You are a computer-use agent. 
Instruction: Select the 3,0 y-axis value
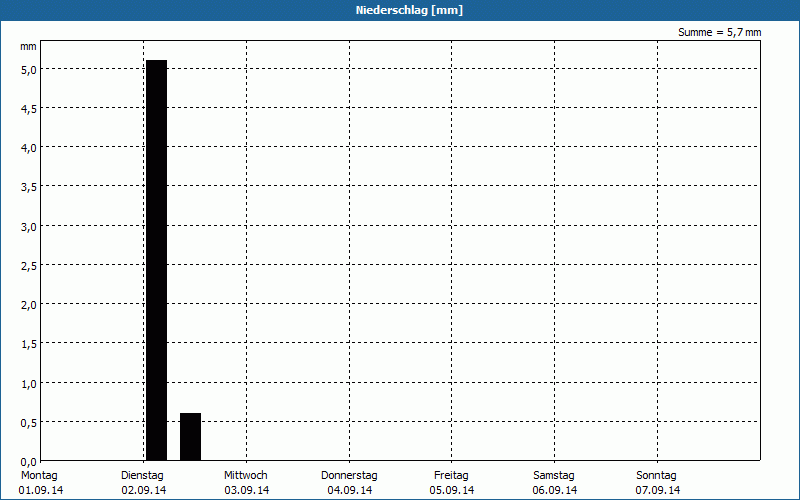[29, 227]
